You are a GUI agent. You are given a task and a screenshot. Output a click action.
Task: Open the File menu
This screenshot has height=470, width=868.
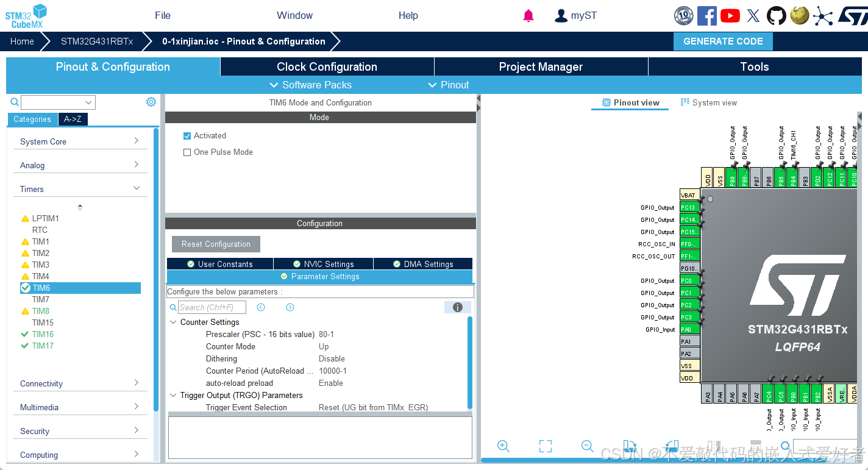[163, 16]
